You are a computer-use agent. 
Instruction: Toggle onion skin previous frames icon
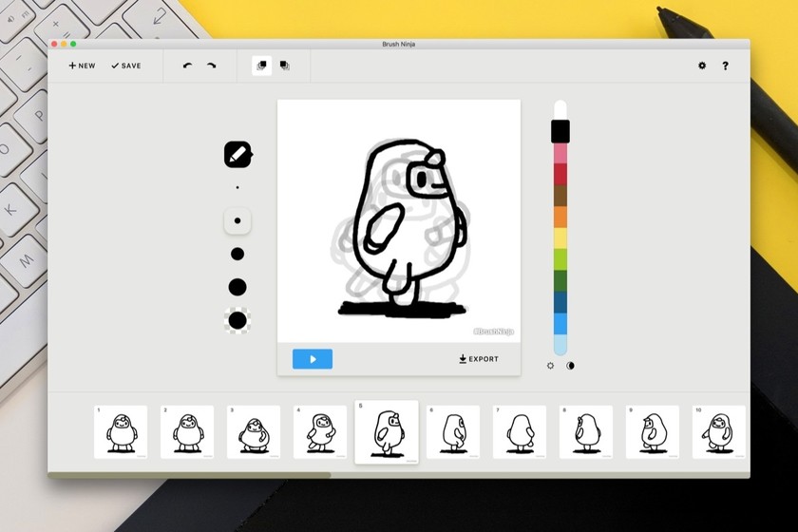pos(261,66)
